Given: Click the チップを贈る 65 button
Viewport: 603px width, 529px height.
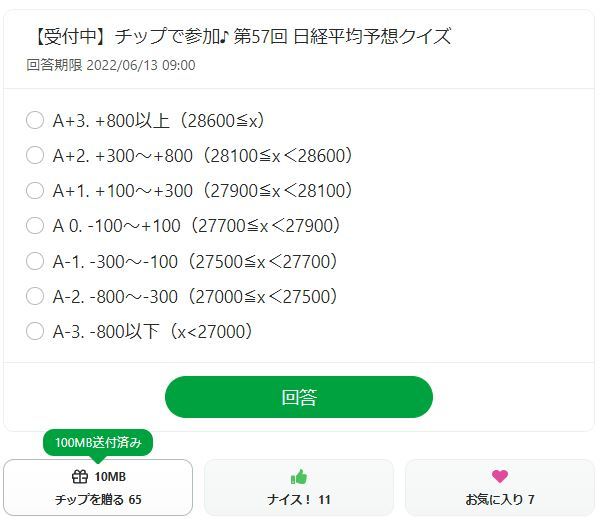Looking at the screenshot, I should point(98,499).
